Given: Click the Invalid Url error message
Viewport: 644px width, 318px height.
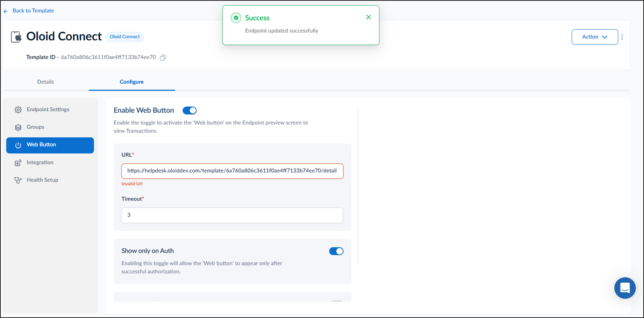Looking at the screenshot, I should 132,184.
